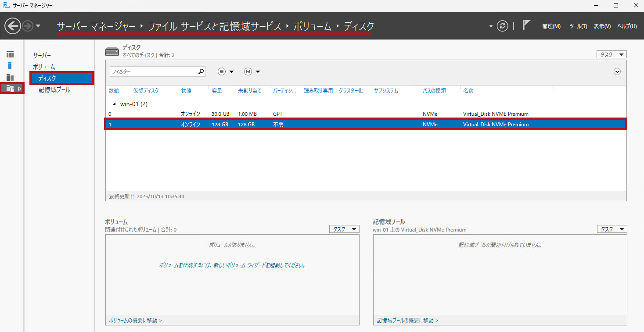The height and width of the screenshot is (332, 644).
Task: Open the ツール(T) menu
Action: pyautogui.click(x=578, y=26)
